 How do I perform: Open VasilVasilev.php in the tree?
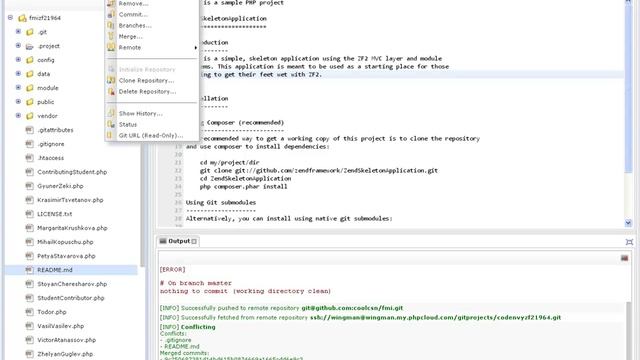point(61,326)
